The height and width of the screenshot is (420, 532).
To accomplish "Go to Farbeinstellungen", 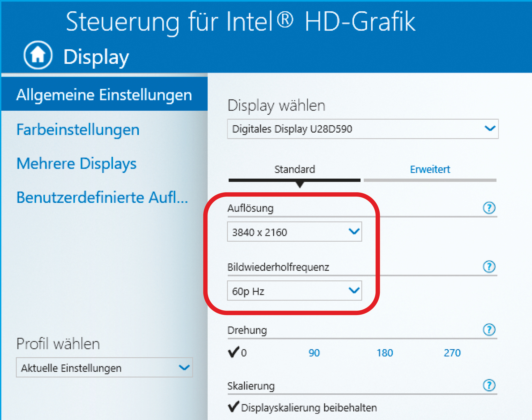I will [x=78, y=129].
